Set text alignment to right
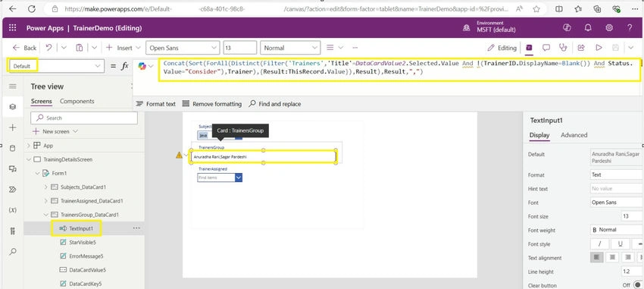 [627, 257]
